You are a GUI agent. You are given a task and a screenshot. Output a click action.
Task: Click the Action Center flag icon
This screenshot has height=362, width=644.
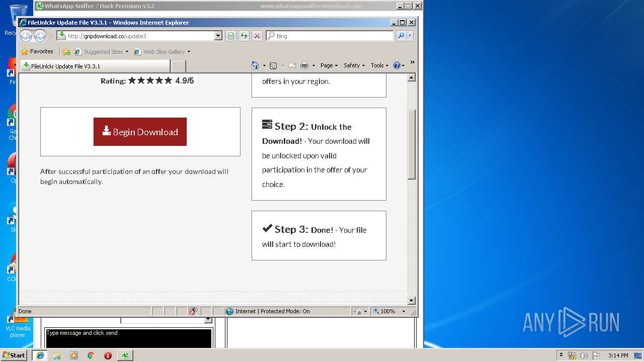(596, 355)
